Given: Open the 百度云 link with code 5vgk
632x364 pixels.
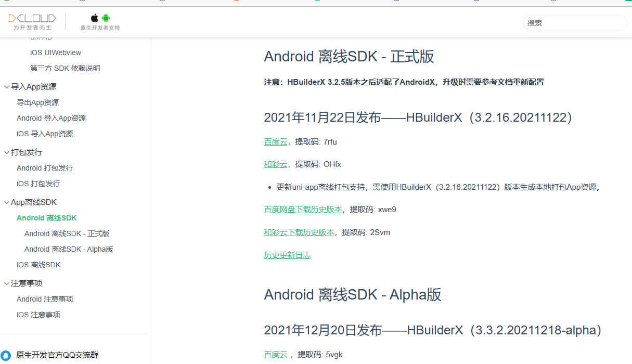Looking at the screenshot, I should [x=275, y=355].
